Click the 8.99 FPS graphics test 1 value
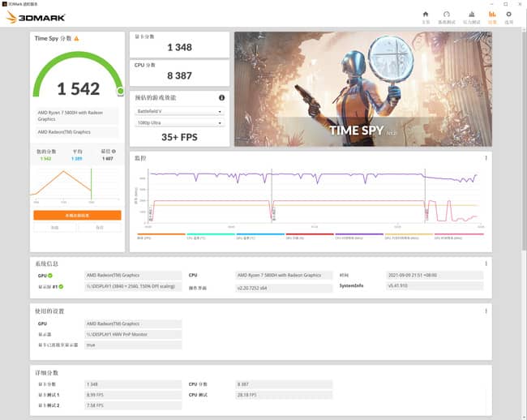The height and width of the screenshot is (420, 527). 133,395
